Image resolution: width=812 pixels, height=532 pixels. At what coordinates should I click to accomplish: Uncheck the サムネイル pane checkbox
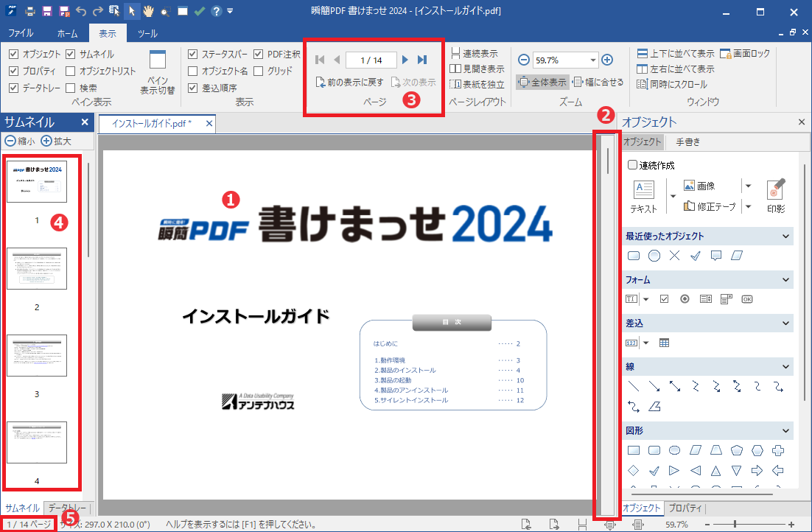coord(71,54)
